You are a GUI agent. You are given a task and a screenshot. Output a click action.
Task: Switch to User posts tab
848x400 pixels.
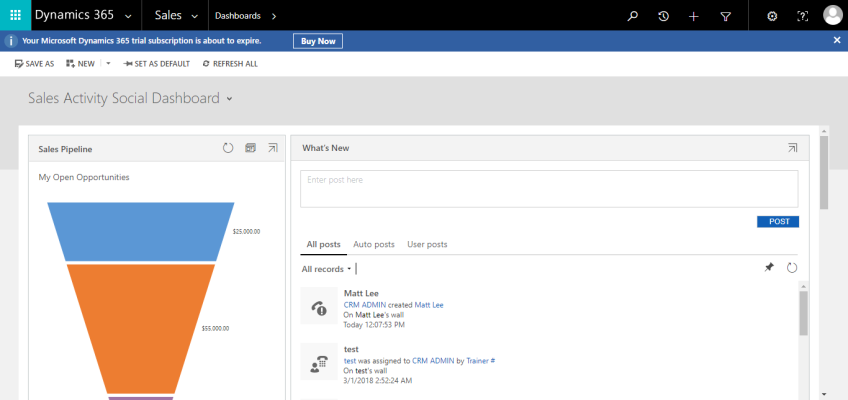427,244
